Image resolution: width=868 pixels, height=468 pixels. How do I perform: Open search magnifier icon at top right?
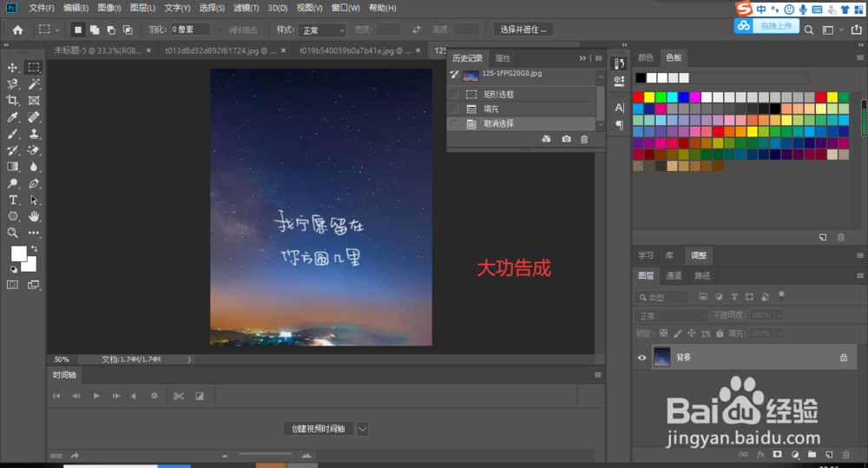click(x=809, y=30)
